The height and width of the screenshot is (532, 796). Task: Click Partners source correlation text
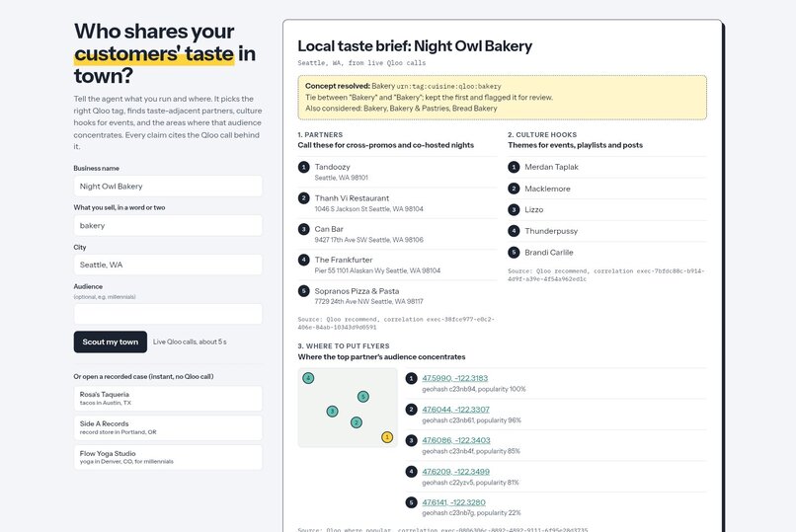pyautogui.click(x=396, y=323)
